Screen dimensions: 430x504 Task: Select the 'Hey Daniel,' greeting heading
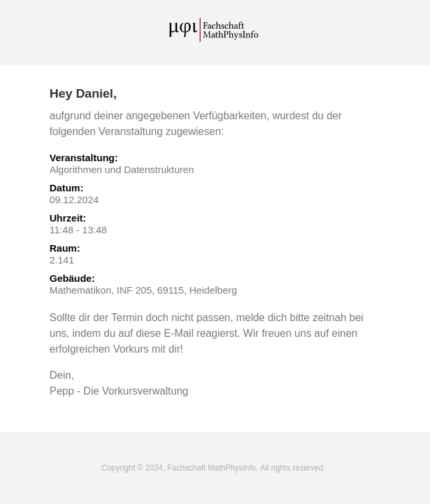tap(83, 94)
